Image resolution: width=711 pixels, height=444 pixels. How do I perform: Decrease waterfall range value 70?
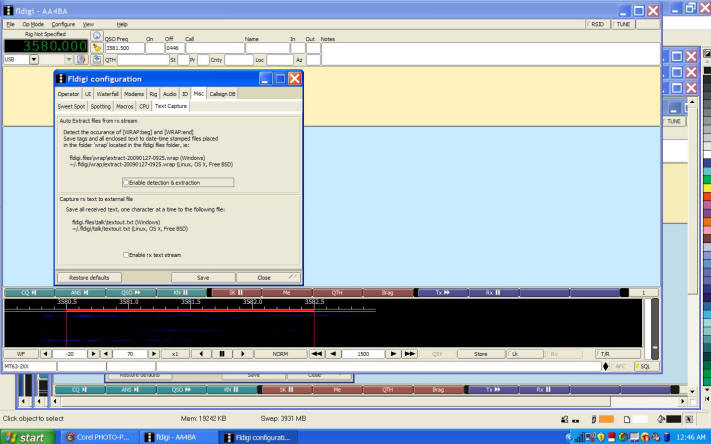106,354
